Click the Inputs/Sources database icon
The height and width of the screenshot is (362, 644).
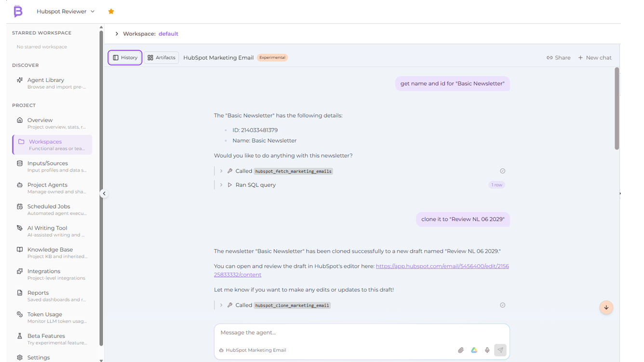coord(20,163)
